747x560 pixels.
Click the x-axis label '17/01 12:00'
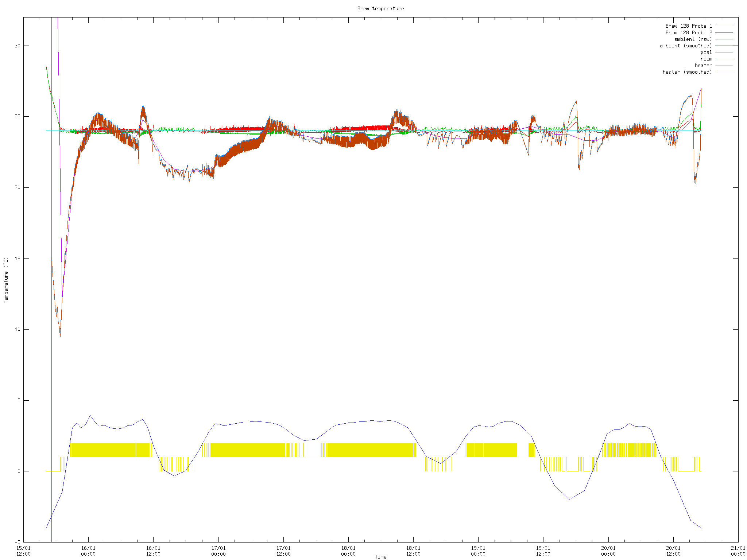coord(283,551)
